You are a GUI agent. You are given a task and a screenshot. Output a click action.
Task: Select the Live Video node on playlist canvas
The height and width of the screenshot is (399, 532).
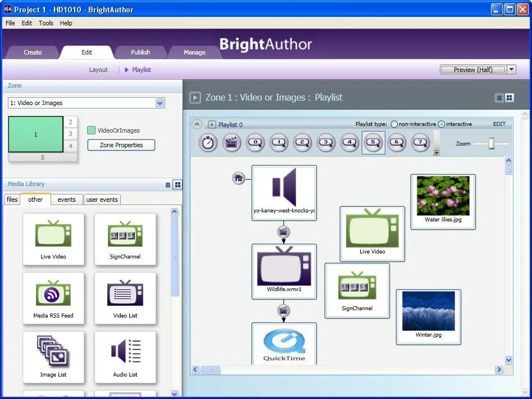click(x=372, y=234)
